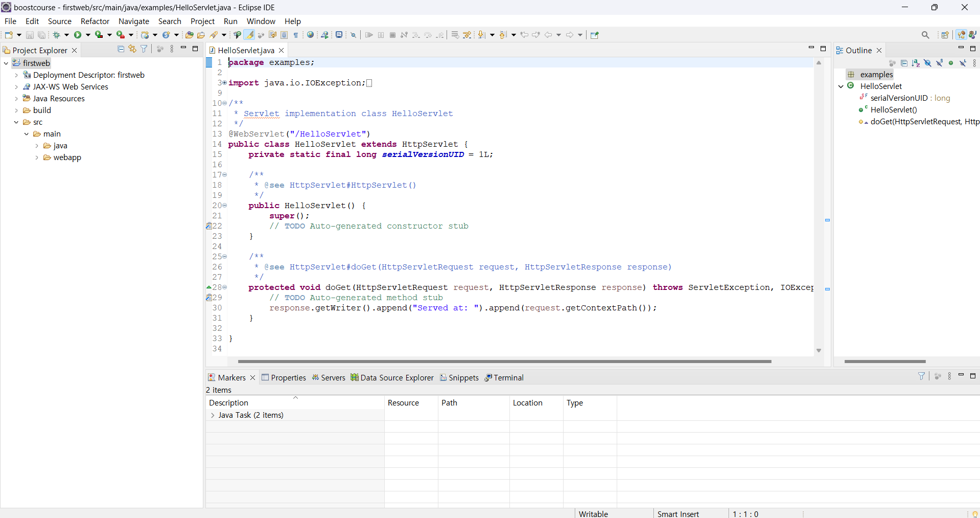Launch Debug with the bug icon

click(x=57, y=35)
